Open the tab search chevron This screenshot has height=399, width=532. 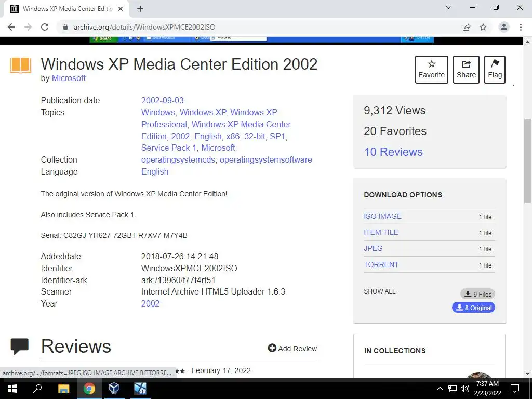[x=448, y=7]
